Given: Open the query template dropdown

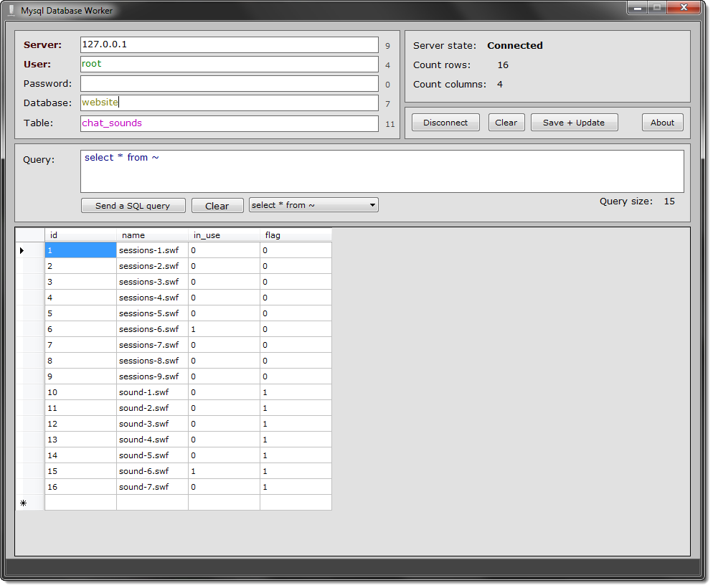Looking at the screenshot, I should point(313,205).
